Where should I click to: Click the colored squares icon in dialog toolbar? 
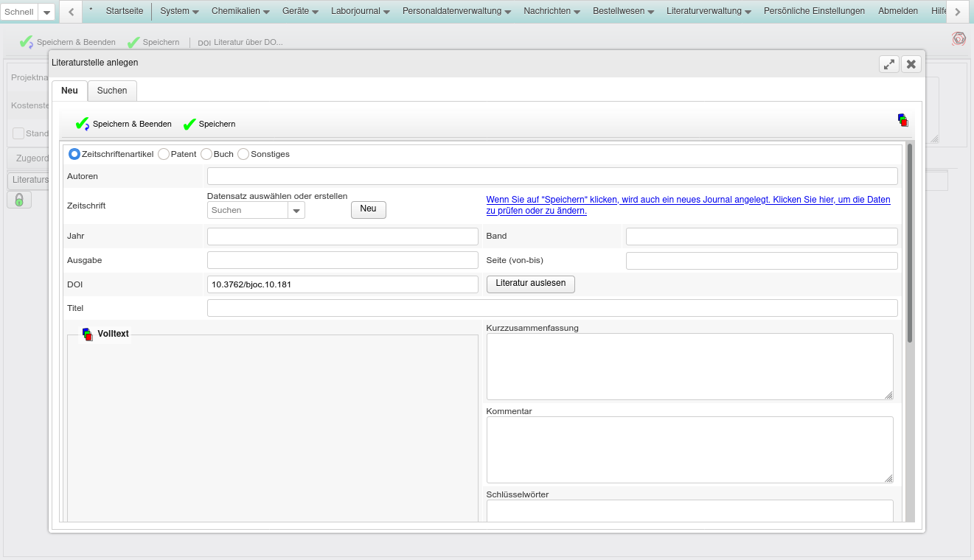[902, 120]
